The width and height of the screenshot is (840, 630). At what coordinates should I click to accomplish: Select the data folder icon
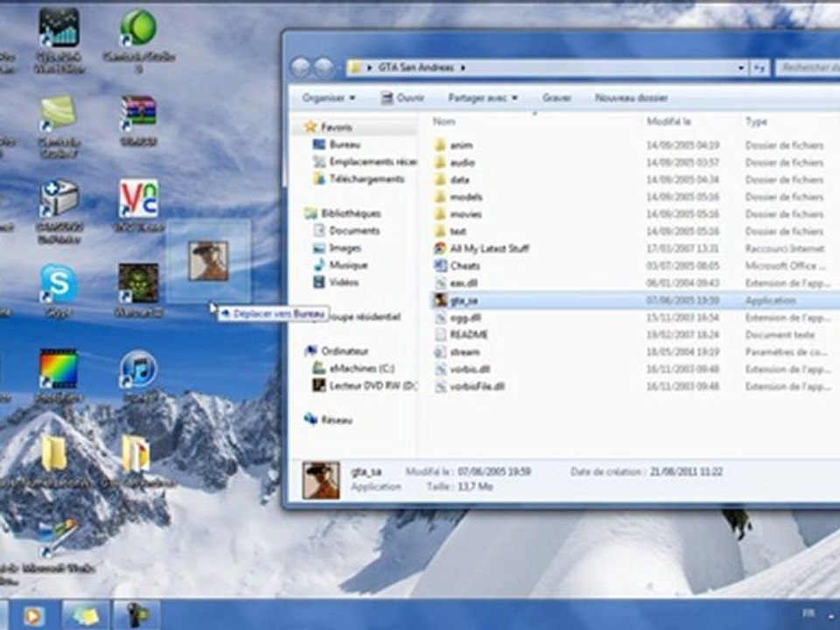tap(440, 179)
